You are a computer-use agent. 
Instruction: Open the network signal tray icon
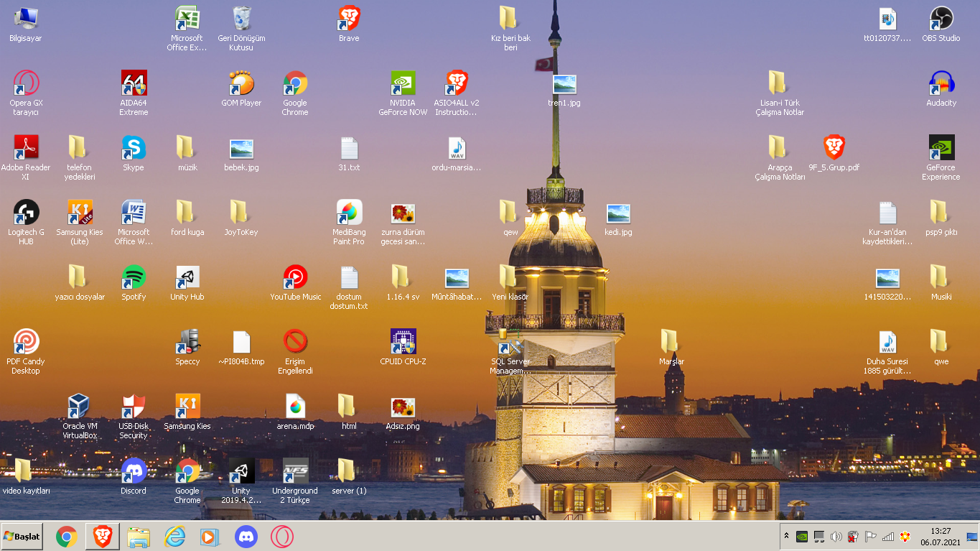pos(888,537)
